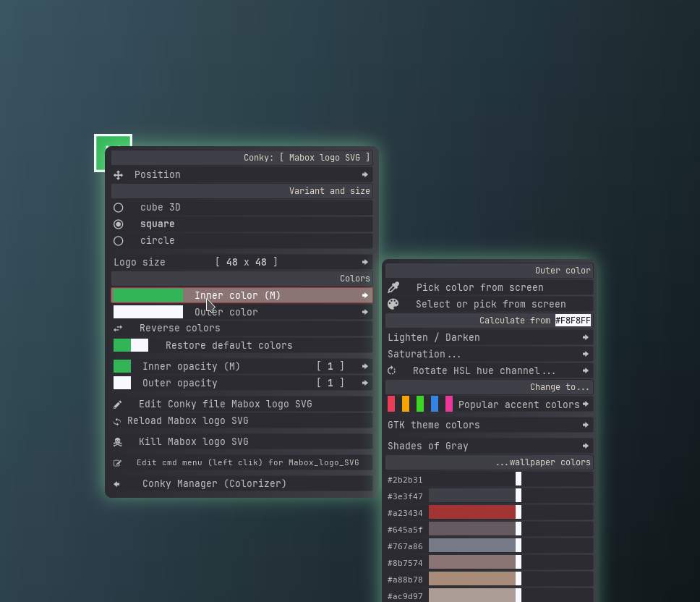This screenshot has height=602, width=700.
Task: Open the Lighten / Darken submenu
Action: point(489,337)
